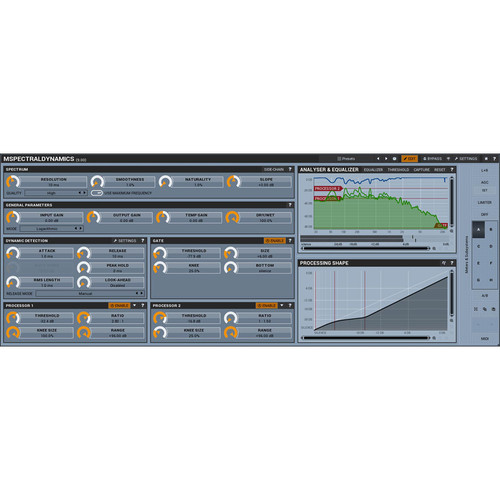Toggle Processor 2 Enable button
Image resolution: width=500 pixels, height=500 pixels.
tap(266, 305)
